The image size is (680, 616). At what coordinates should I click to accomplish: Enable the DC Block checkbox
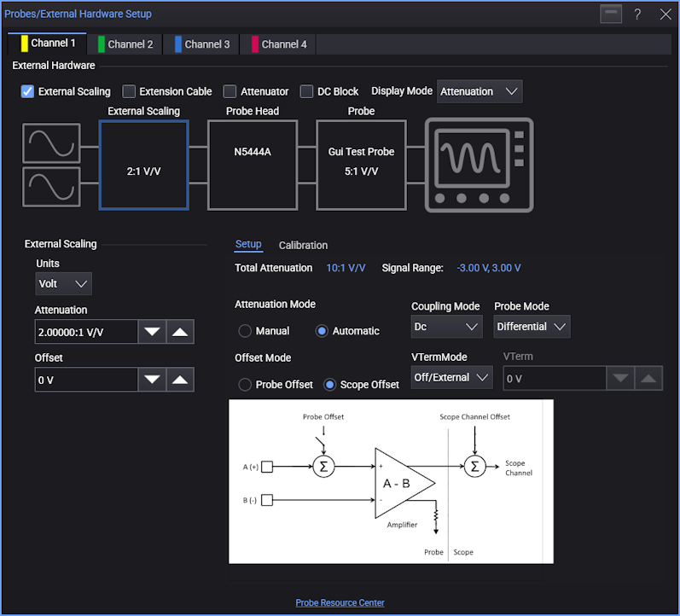pyautogui.click(x=308, y=91)
